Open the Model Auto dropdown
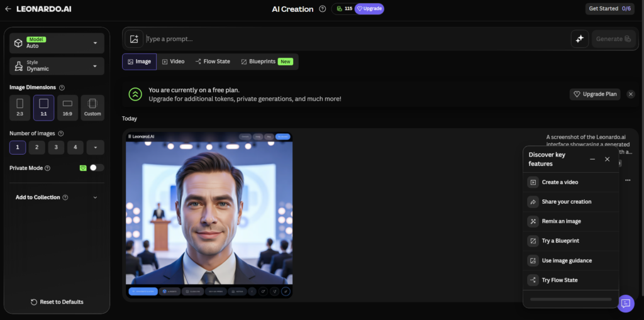644x320 pixels. (x=57, y=43)
